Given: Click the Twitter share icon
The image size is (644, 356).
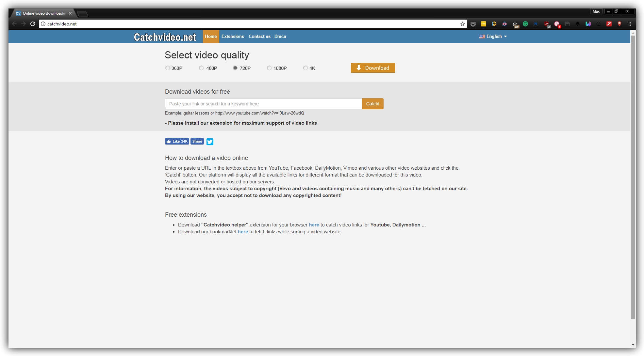Looking at the screenshot, I should [x=210, y=142].
